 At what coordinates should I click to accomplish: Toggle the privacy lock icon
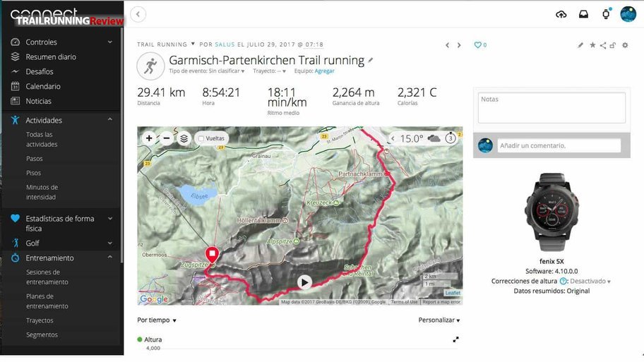coord(613,45)
